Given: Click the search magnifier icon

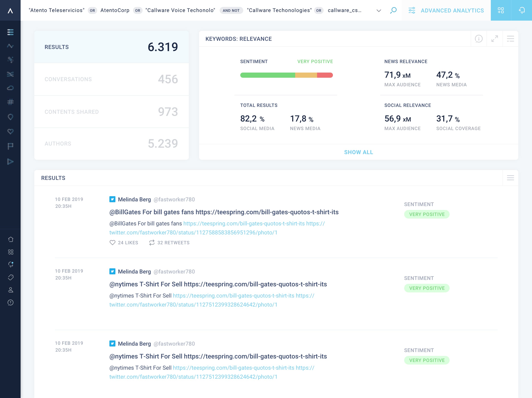Looking at the screenshot, I should click(393, 10).
